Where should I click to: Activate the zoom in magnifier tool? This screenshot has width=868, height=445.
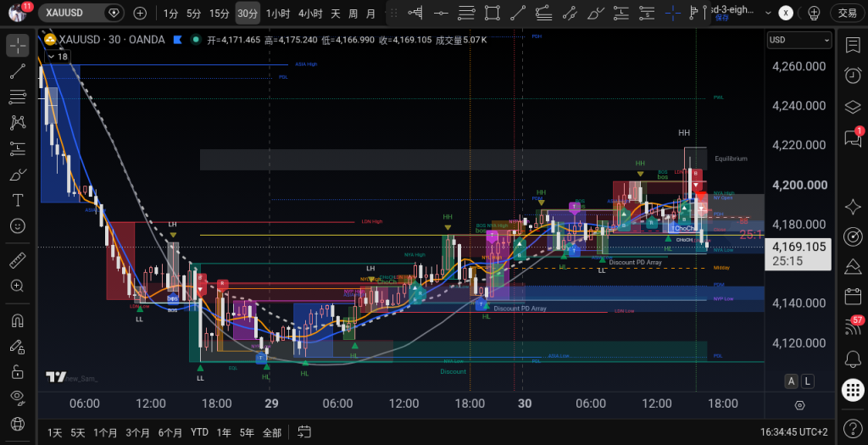click(x=18, y=286)
